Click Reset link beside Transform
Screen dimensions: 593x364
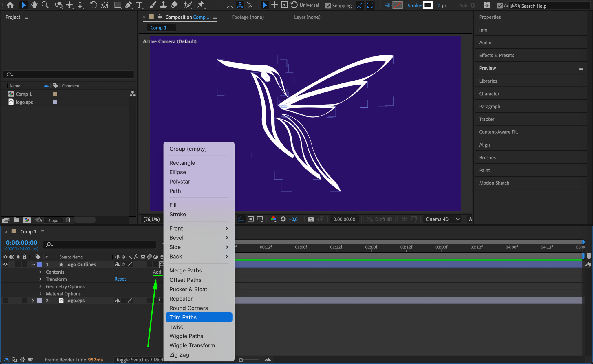120,279
